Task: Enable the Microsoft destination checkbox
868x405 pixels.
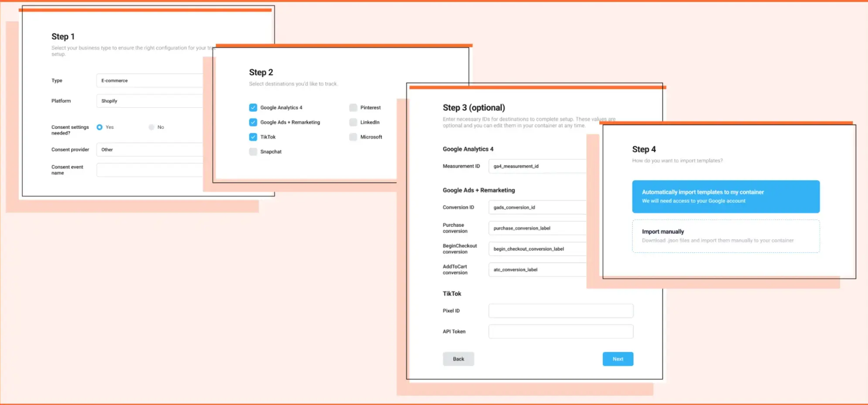Action: 353,137
